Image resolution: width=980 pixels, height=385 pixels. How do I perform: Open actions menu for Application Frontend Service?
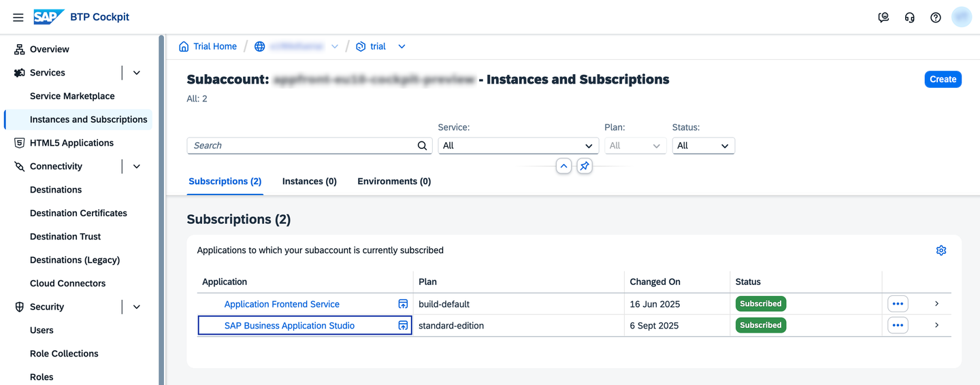tap(898, 304)
